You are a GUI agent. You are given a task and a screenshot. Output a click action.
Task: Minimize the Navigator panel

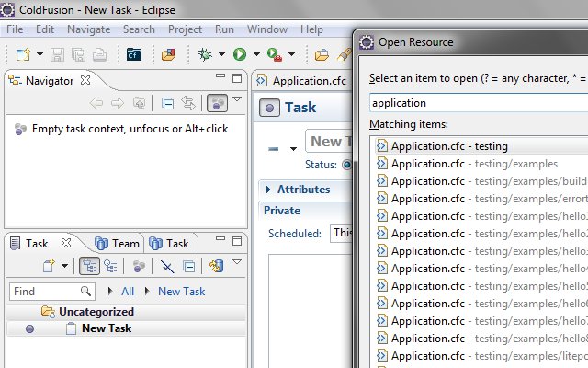[x=220, y=76]
